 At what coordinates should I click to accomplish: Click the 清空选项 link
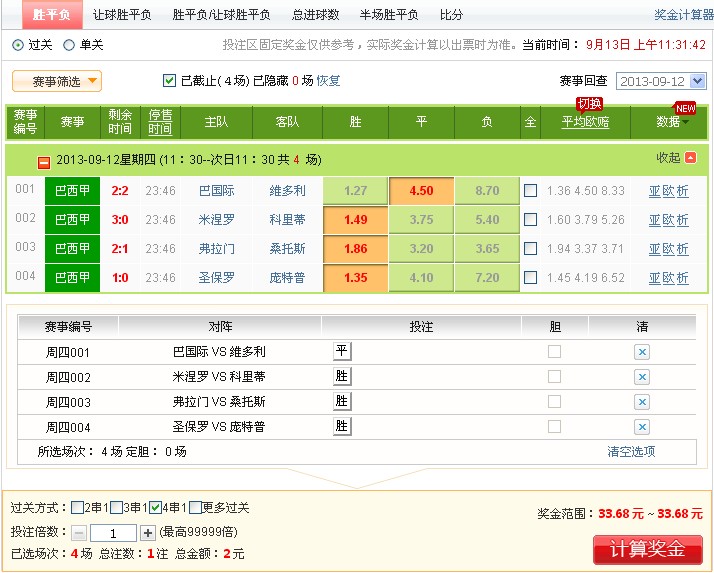click(631, 452)
